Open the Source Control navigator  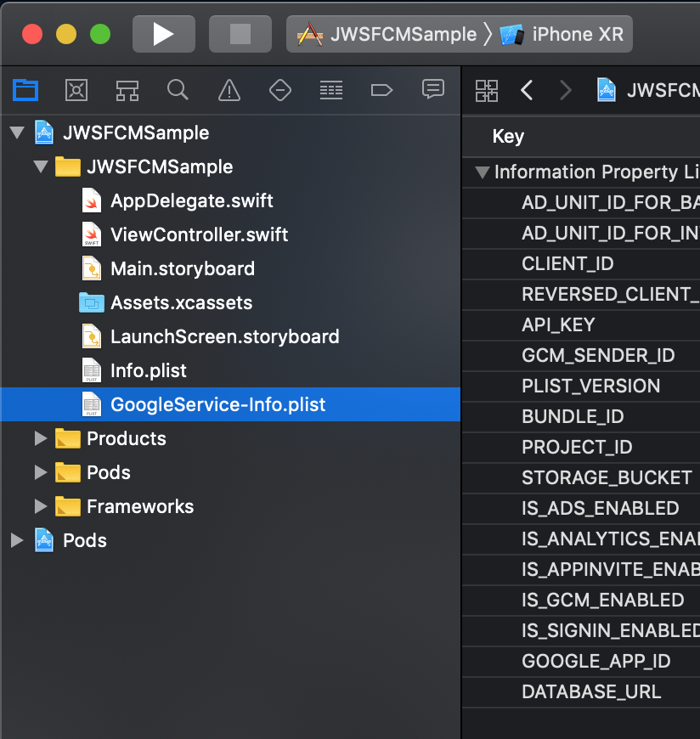pos(76,90)
